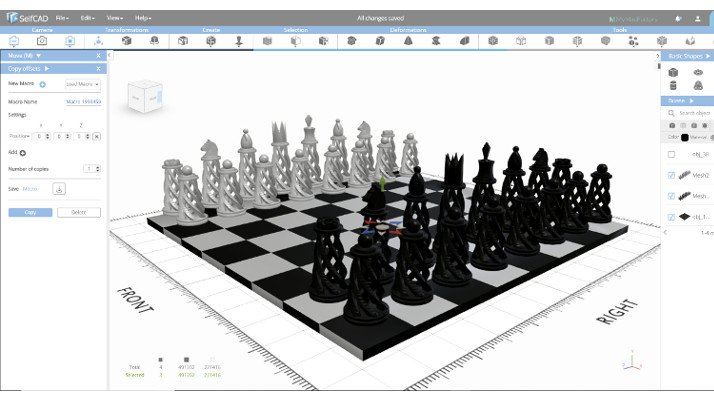Select the first Camera toolbar icon

pos(14,41)
